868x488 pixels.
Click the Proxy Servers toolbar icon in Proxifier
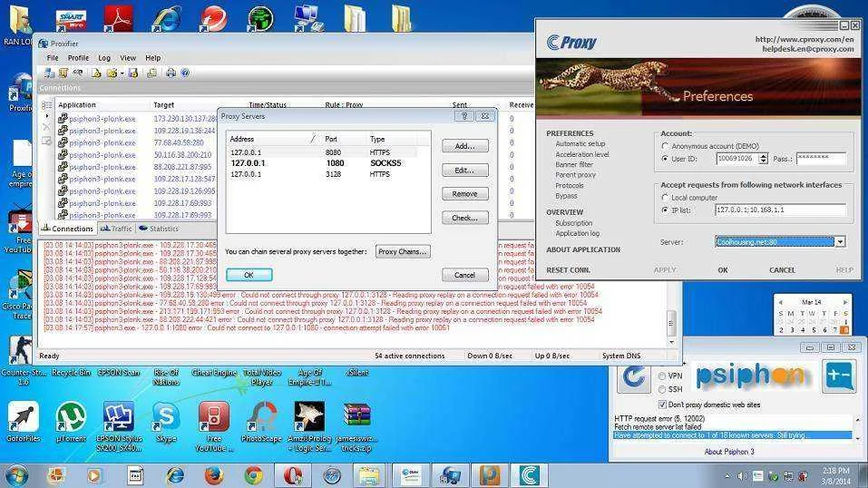[49, 73]
